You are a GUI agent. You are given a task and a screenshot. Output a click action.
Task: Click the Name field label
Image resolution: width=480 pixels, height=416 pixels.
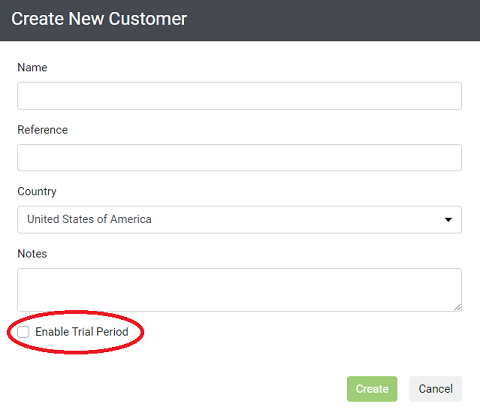(x=32, y=67)
